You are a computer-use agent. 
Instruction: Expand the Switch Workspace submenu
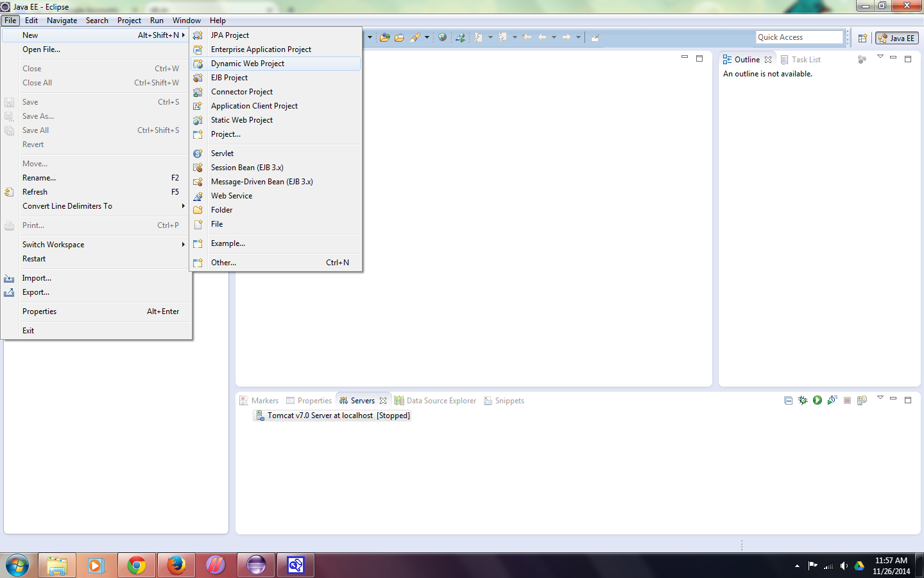pos(96,245)
